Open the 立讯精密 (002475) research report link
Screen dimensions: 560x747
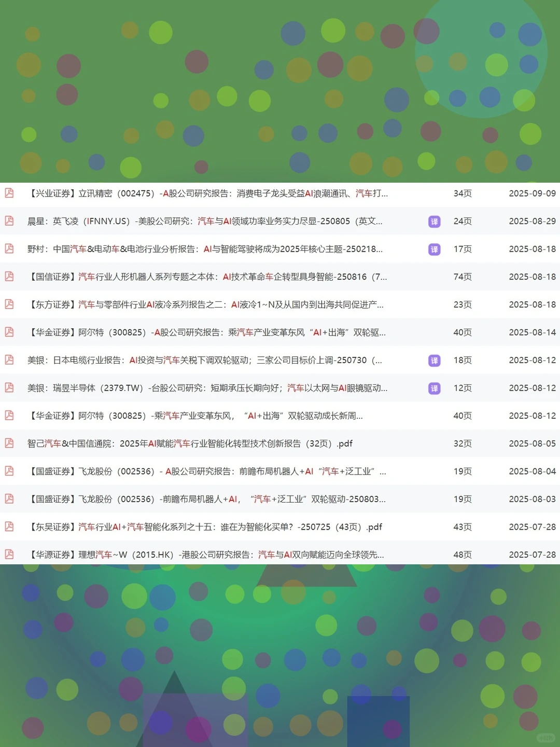(207, 193)
